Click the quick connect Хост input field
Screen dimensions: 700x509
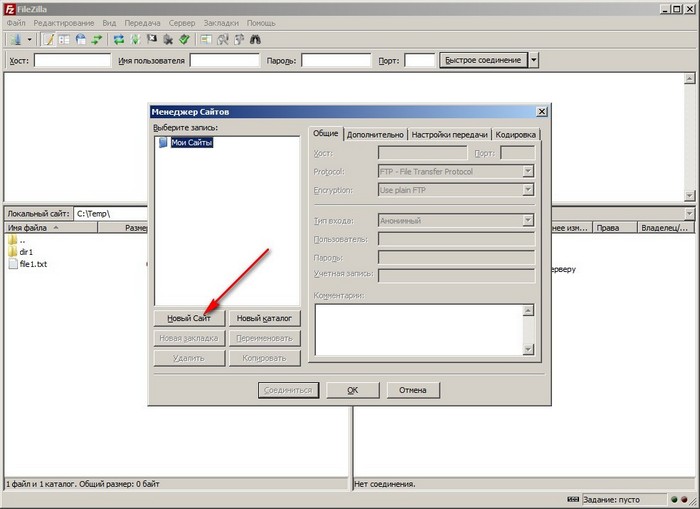(72, 60)
